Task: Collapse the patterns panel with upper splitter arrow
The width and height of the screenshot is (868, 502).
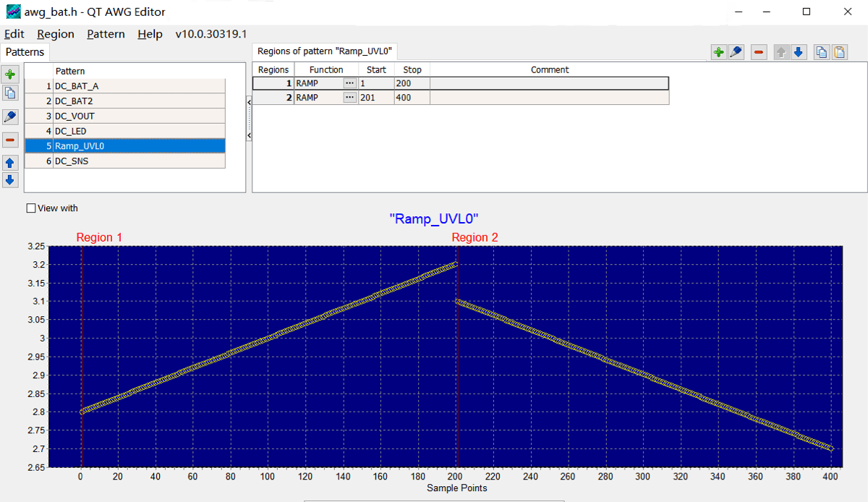Action: click(249, 103)
